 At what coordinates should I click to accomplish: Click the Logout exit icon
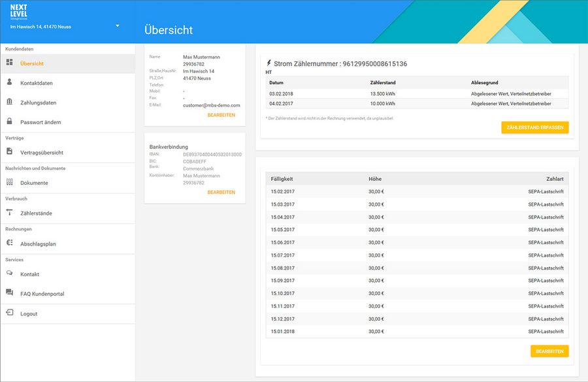click(10, 312)
